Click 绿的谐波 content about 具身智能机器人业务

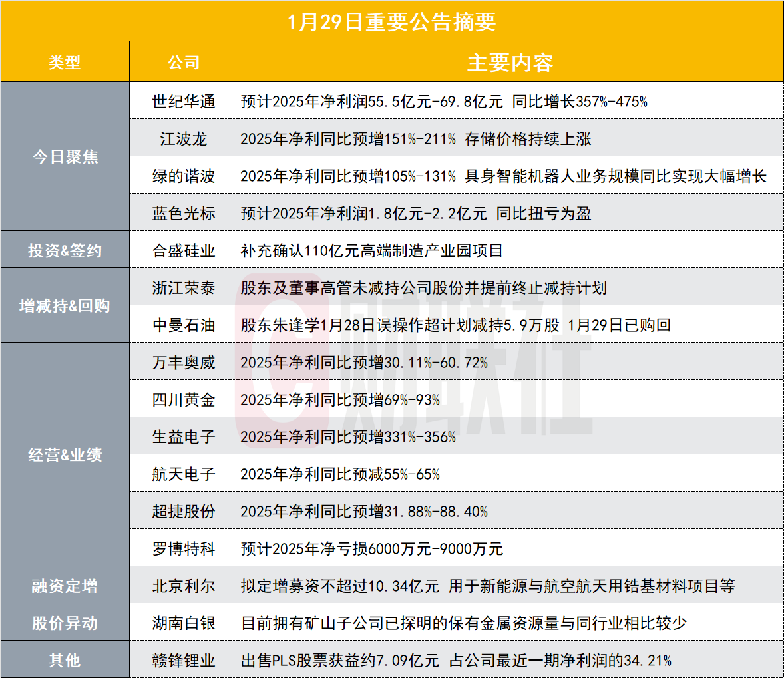(504, 176)
